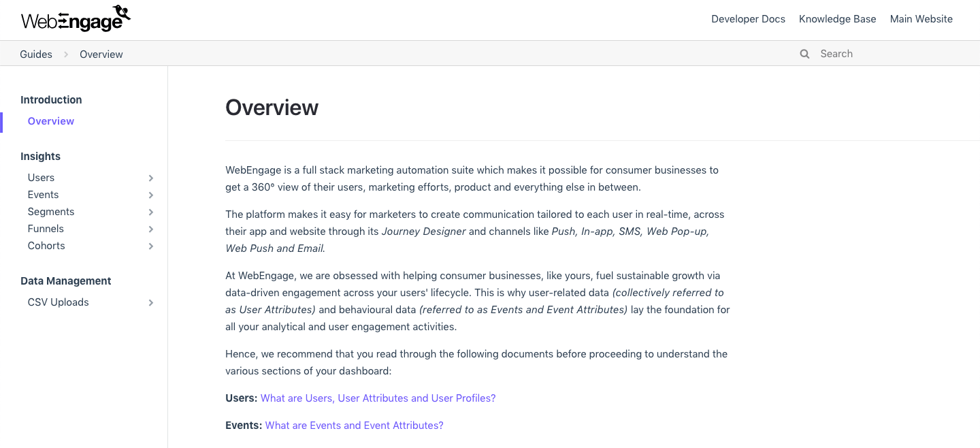Screen dimensions: 980x448
Task: Open the Users sidebar item
Action: pos(41,178)
